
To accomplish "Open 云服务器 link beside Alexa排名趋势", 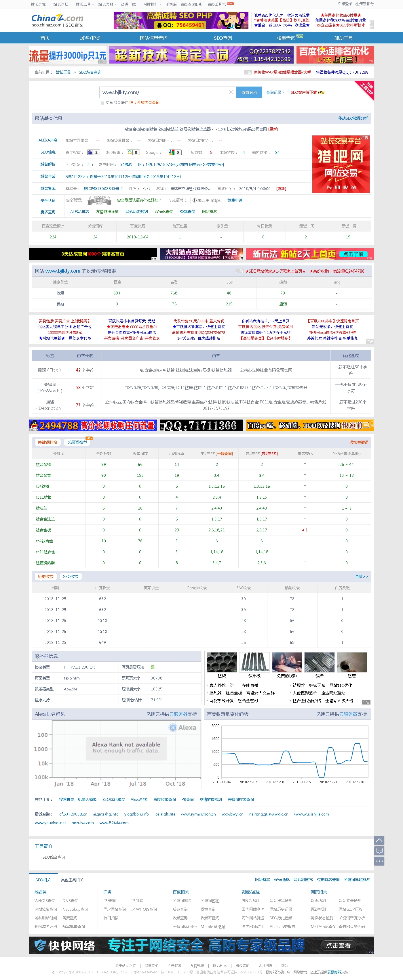I will 178,714.
